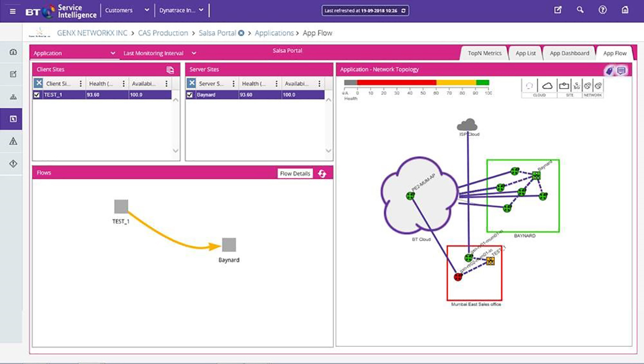The height and width of the screenshot is (364, 644).
Task: Click the ISP Cloud node in topology
Action: click(x=467, y=124)
